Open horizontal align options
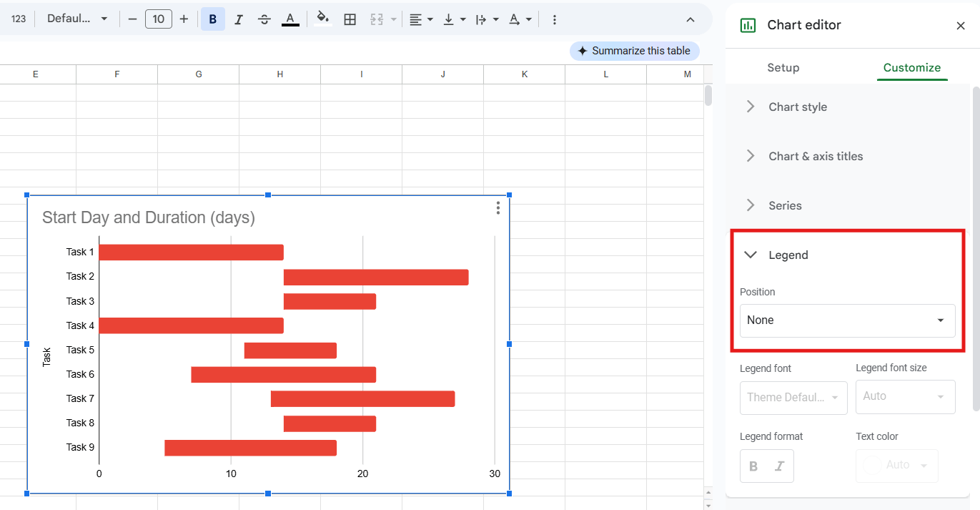 [421, 19]
